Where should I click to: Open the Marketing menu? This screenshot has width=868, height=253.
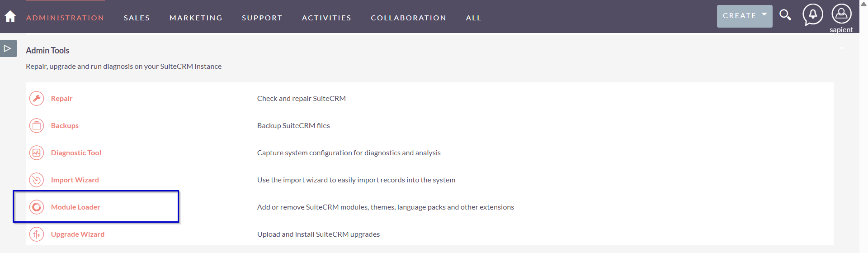click(196, 18)
